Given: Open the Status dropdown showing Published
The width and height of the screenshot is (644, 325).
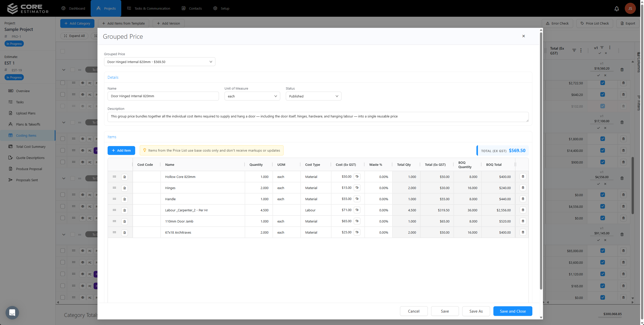Looking at the screenshot, I should click(x=313, y=96).
